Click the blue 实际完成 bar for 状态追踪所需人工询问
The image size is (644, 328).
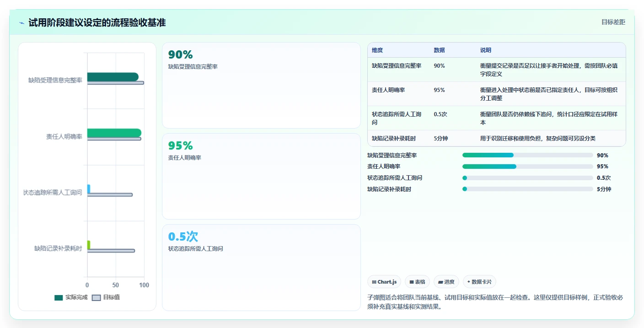[x=89, y=189]
